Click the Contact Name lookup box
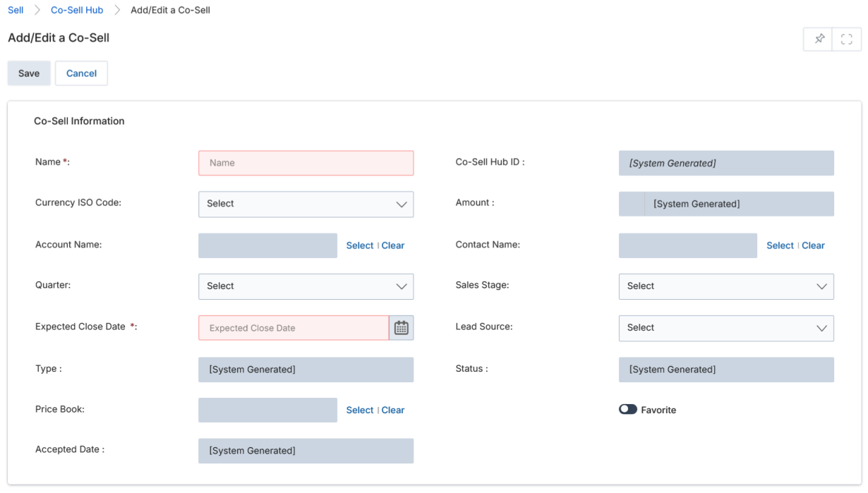The width and height of the screenshot is (868, 493). tap(688, 245)
